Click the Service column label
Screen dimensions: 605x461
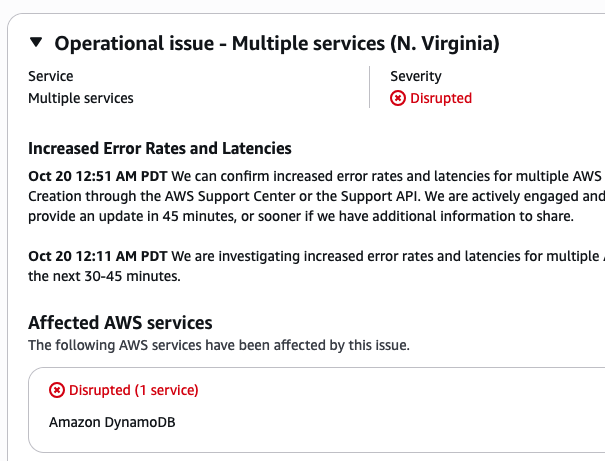(50, 76)
